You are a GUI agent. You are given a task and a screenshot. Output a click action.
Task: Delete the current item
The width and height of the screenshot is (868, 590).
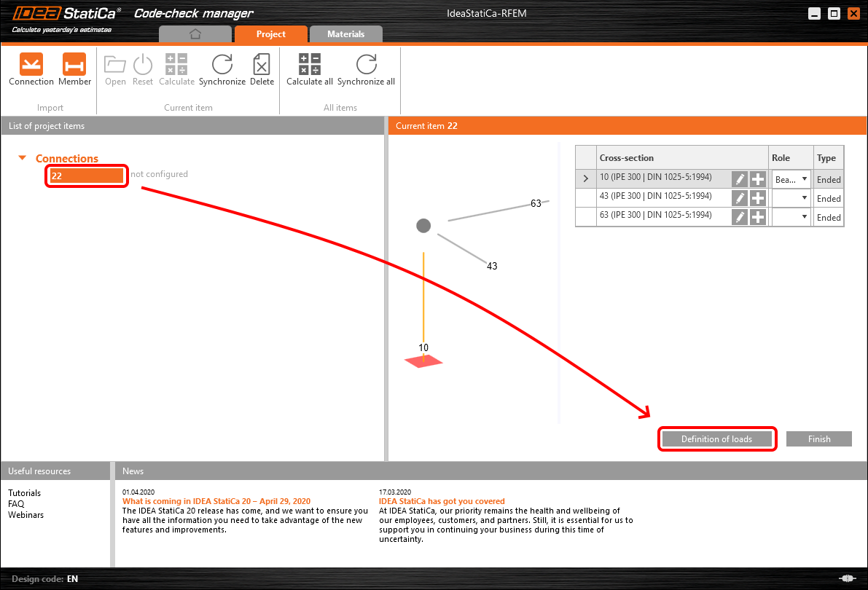tap(262, 69)
